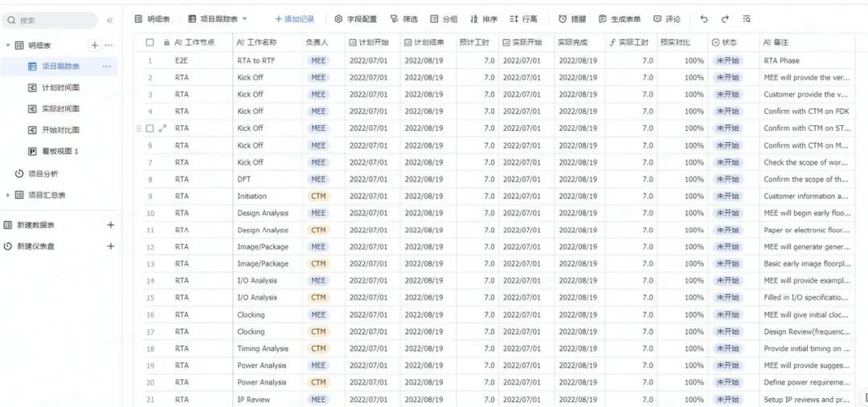Check the row 5 checkbox
This screenshot has width=868, height=407.
coord(149,128)
